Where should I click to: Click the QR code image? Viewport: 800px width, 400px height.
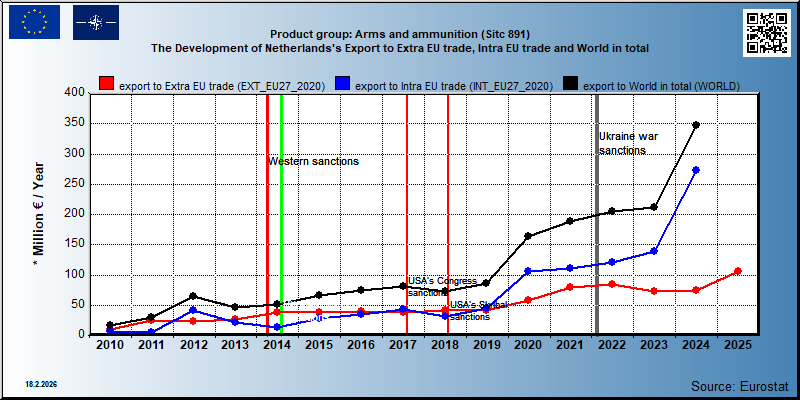click(766, 33)
